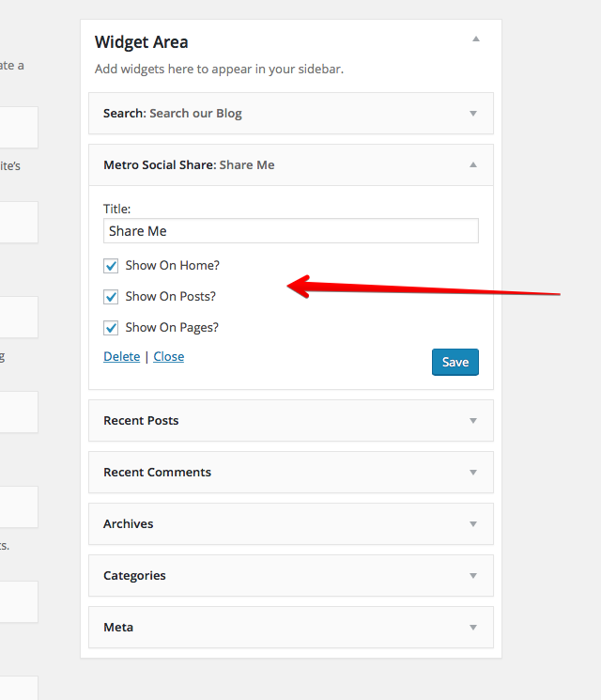601x700 pixels.
Task: Uncheck Show On Posts checkbox
Action: click(111, 297)
